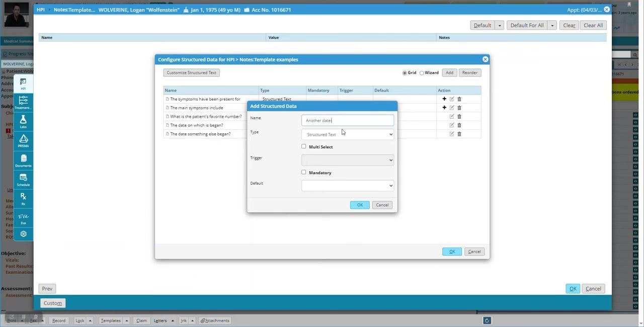Edit the patient's favorite number row
Screen dimensions: 644x327
(452, 116)
